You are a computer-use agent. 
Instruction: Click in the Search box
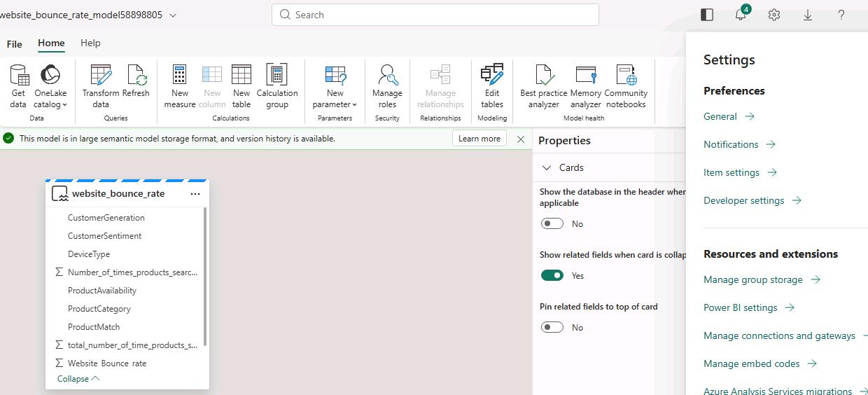(435, 15)
